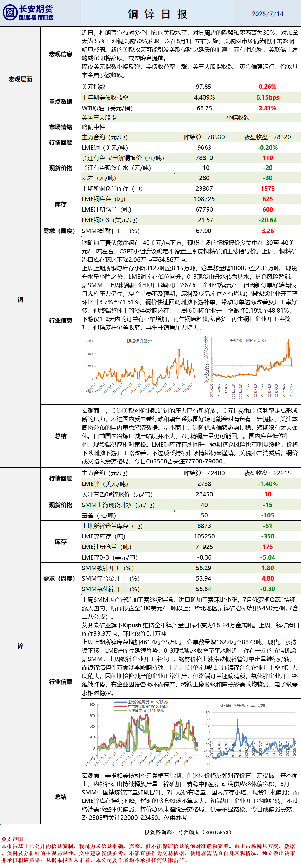The height and width of the screenshot is (868, 301).
Task: Select the SMM锌合金开工 value 53.94
Action: [x=203, y=578]
